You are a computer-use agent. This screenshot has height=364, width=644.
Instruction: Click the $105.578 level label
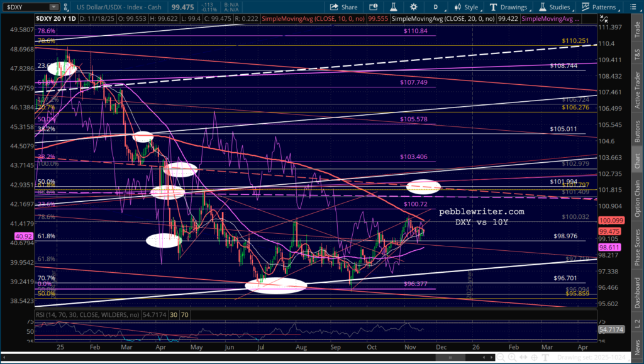414,119
